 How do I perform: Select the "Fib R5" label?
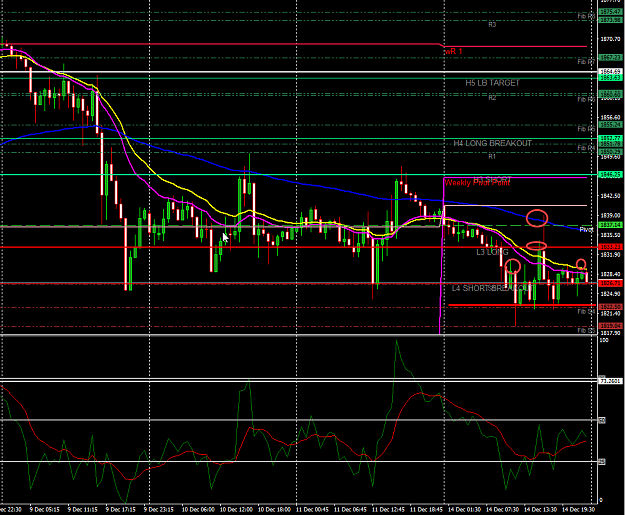click(586, 129)
